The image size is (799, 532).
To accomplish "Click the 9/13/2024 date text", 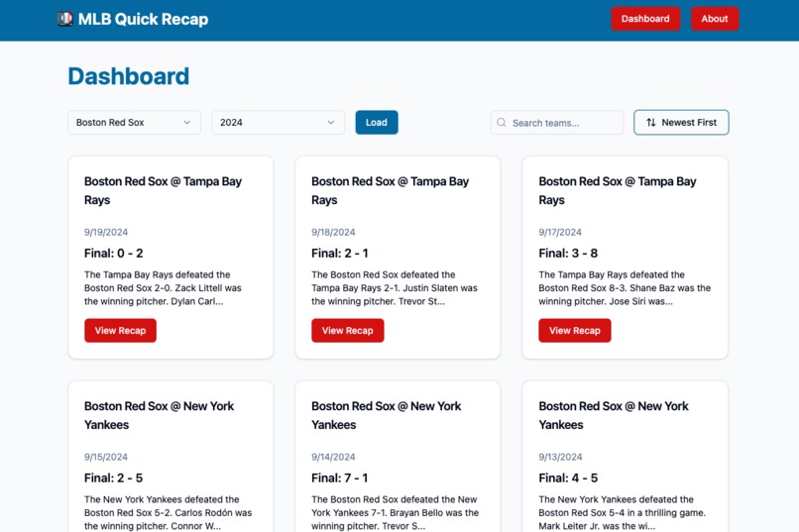I will point(560,457).
